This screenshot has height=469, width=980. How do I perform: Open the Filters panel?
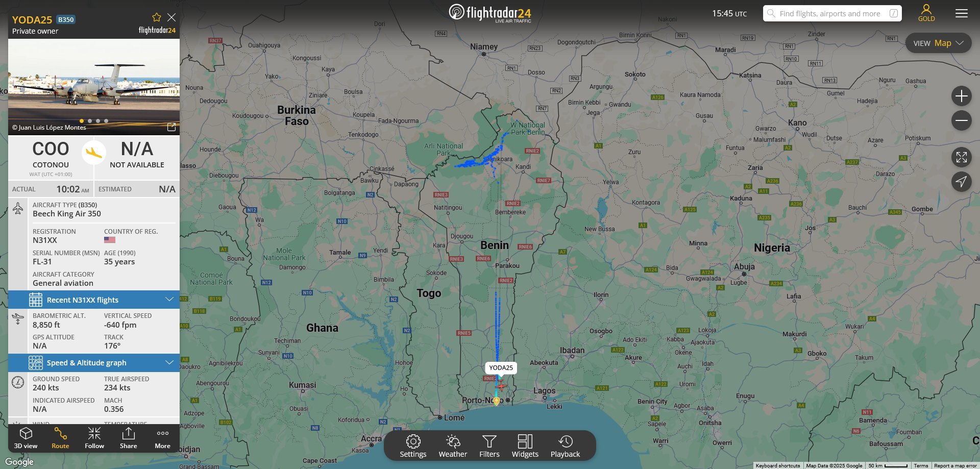[x=489, y=446]
